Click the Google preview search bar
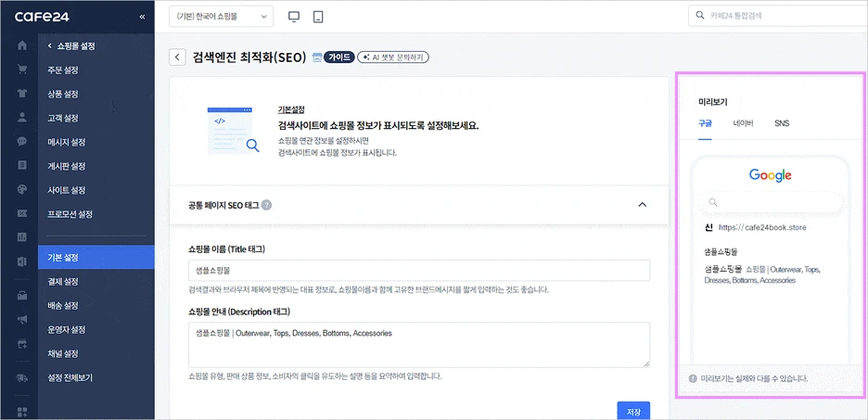Image resolution: width=868 pixels, height=420 pixels. tap(770, 202)
